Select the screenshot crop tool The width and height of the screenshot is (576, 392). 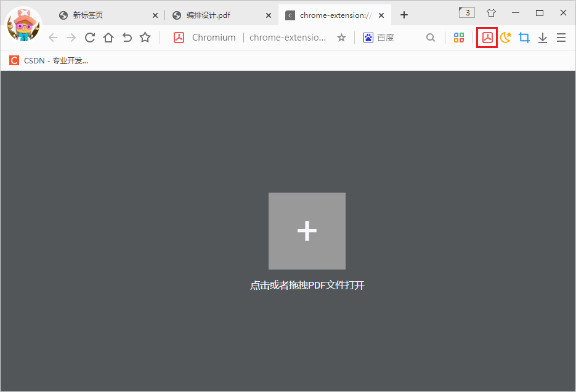(x=524, y=38)
